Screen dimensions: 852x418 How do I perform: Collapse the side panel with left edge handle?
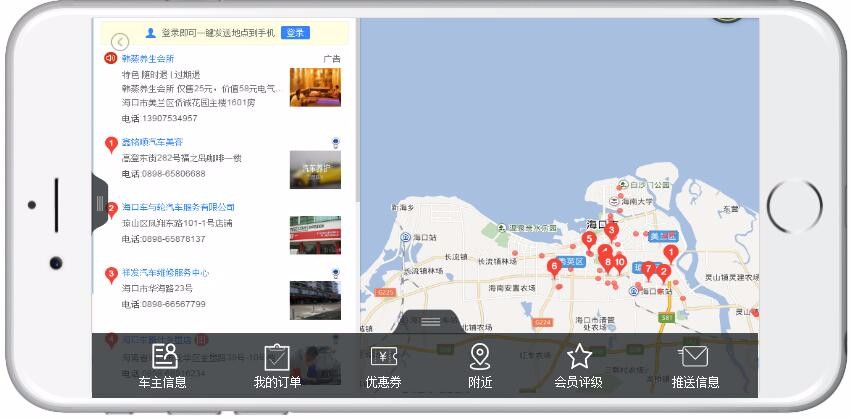click(x=99, y=203)
